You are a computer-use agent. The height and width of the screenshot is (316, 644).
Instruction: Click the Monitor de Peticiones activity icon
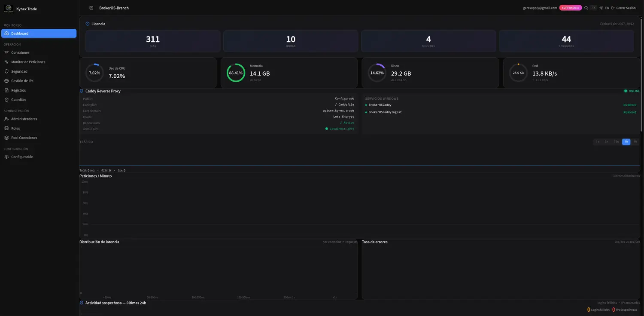[x=6, y=62]
